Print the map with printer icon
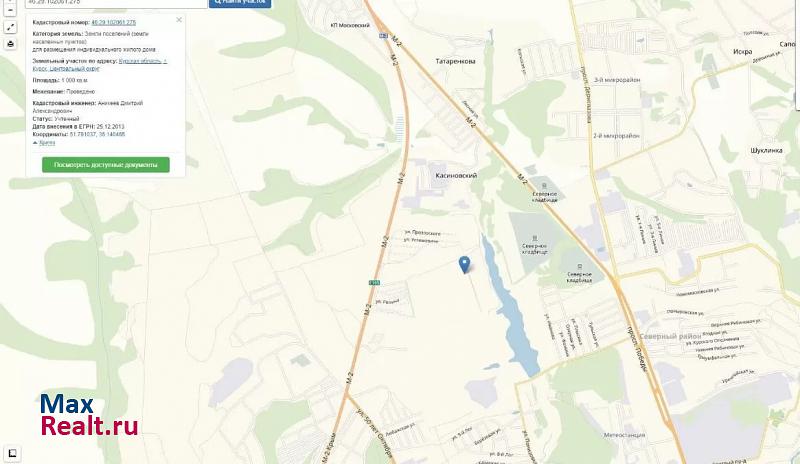800x464 pixels. [x=10, y=44]
